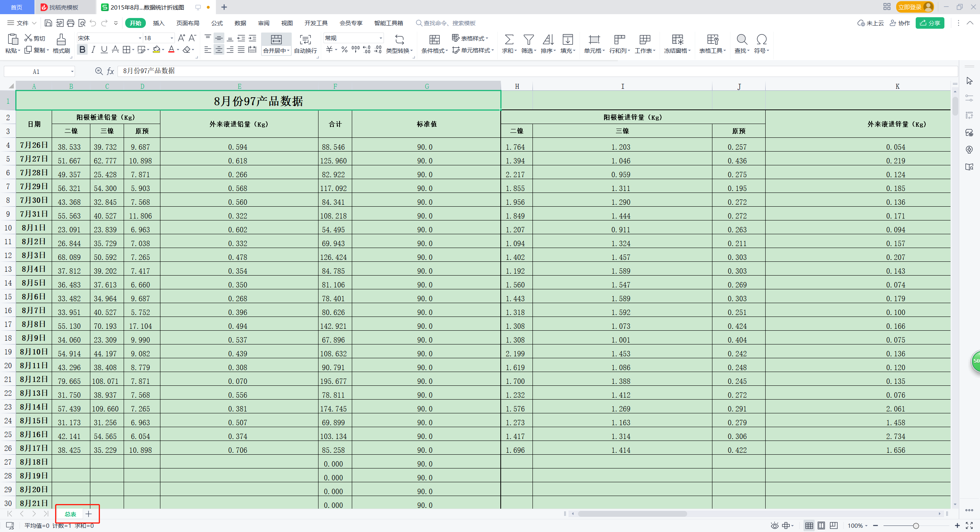This screenshot has height=532, width=980.
Task: Open the Freeze Panes (冻结窗格) tool
Action: (x=676, y=43)
